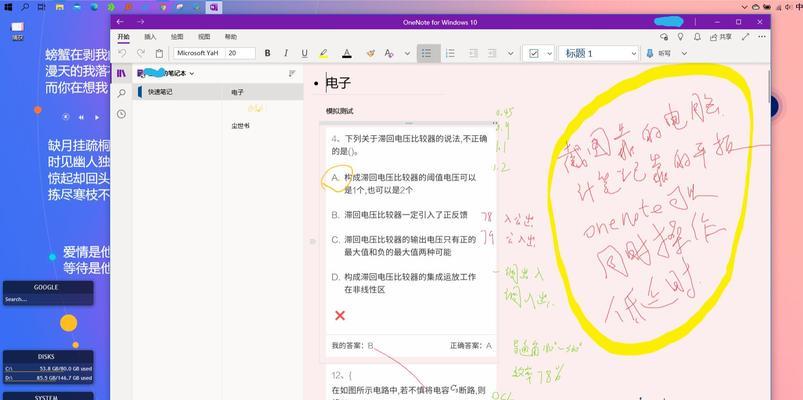Play music on the desktop widget
The height and width of the screenshot is (400, 803).
[97, 117]
